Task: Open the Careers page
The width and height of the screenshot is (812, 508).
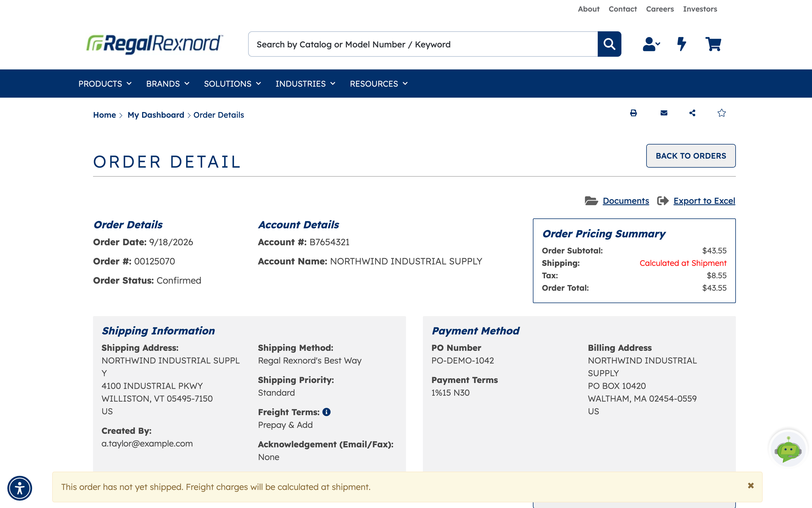Action: [x=660, y=9]
